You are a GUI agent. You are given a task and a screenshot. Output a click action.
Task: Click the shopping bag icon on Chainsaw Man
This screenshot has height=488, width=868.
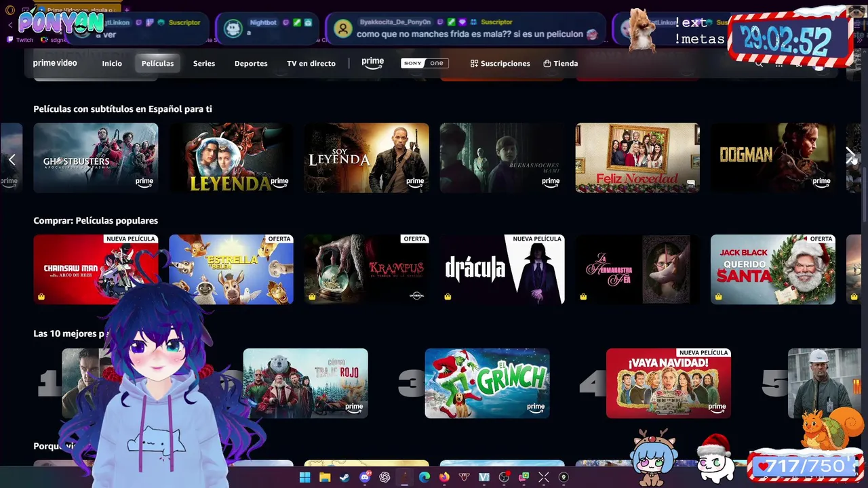(x=41, y=296)
